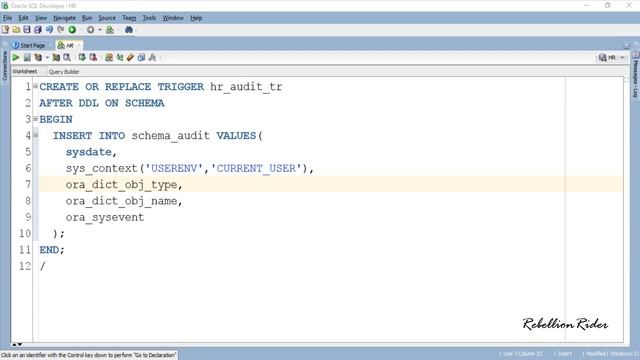This screenshot has height=360, width=640.
Task: Open the Tools menu
Action: (x=149, y=18)
